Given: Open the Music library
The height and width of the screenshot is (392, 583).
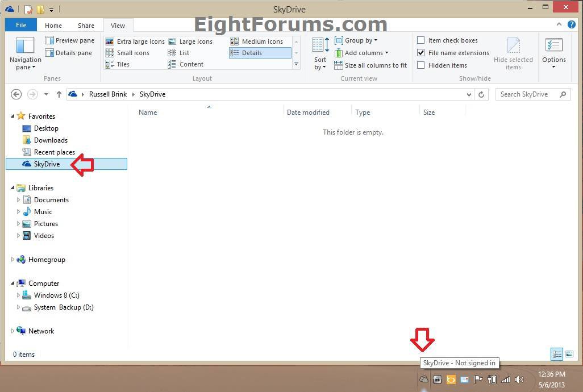Looking at the screenshot, I should 43,212.
